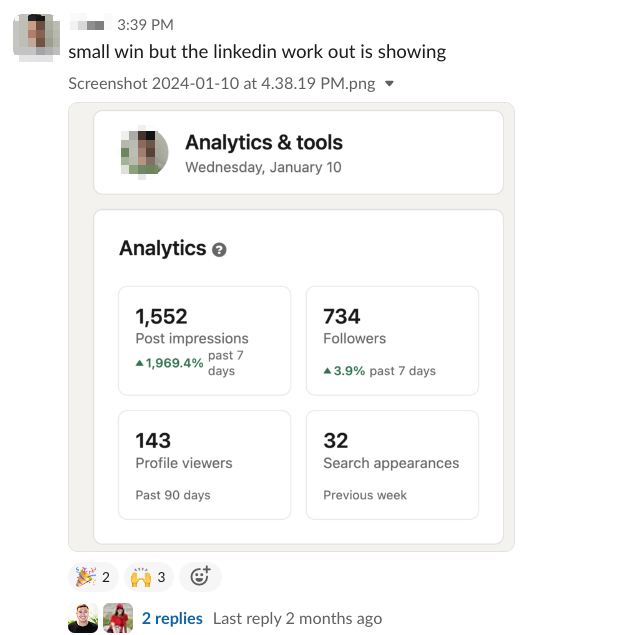This screenshot has height=635, width=631.
Task: Click the help icon beside Analytics
Action: (x=219, y=249)
